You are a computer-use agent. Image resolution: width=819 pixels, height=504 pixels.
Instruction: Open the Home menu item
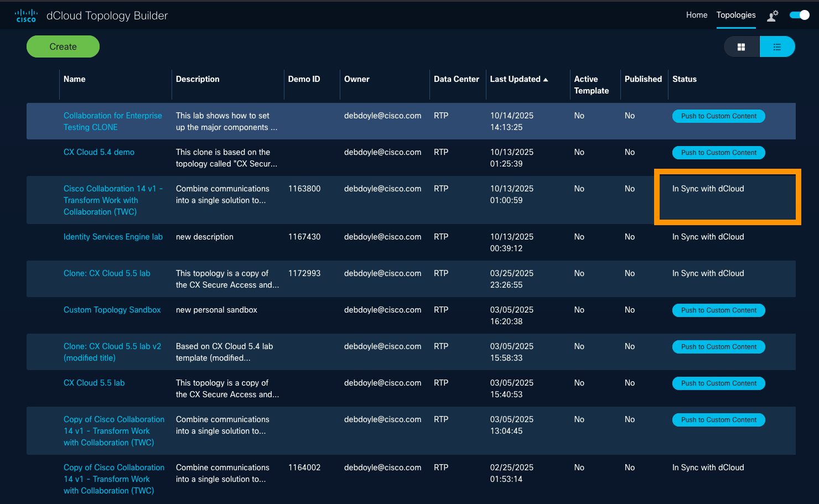[x=696, y=15]
